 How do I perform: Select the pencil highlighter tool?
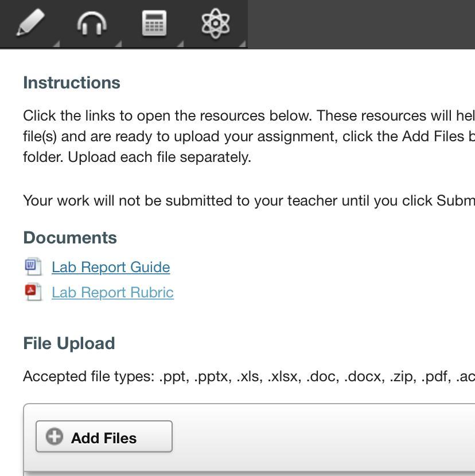pos(30,23)
